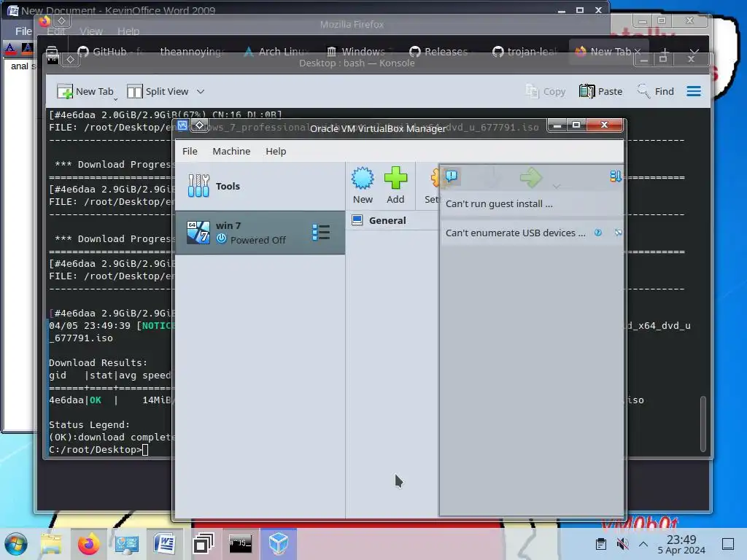Switch to the Arch Linux tab in Firefox
The image size is (747, 560).
point(276,52)
